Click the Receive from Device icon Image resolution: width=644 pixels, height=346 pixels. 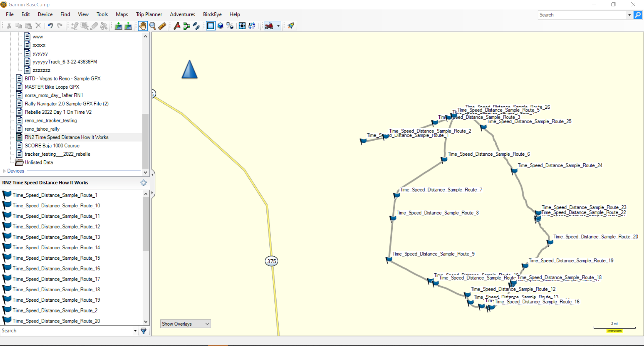(128, 26)
